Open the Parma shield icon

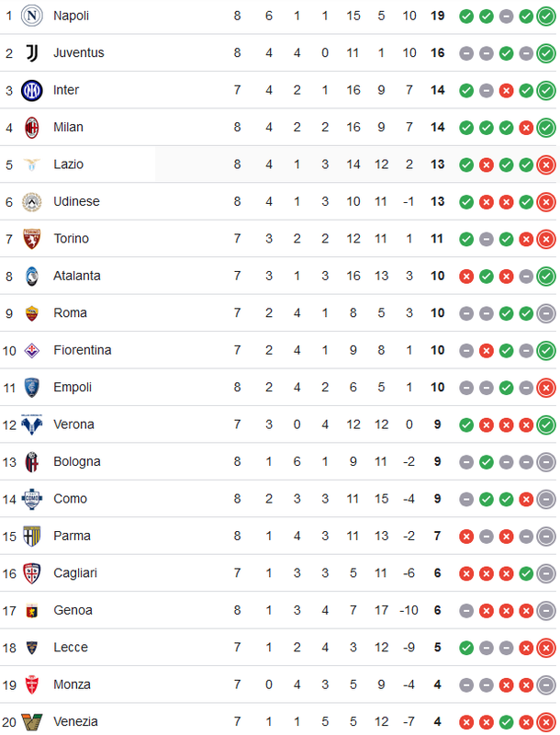coord(32,536)
